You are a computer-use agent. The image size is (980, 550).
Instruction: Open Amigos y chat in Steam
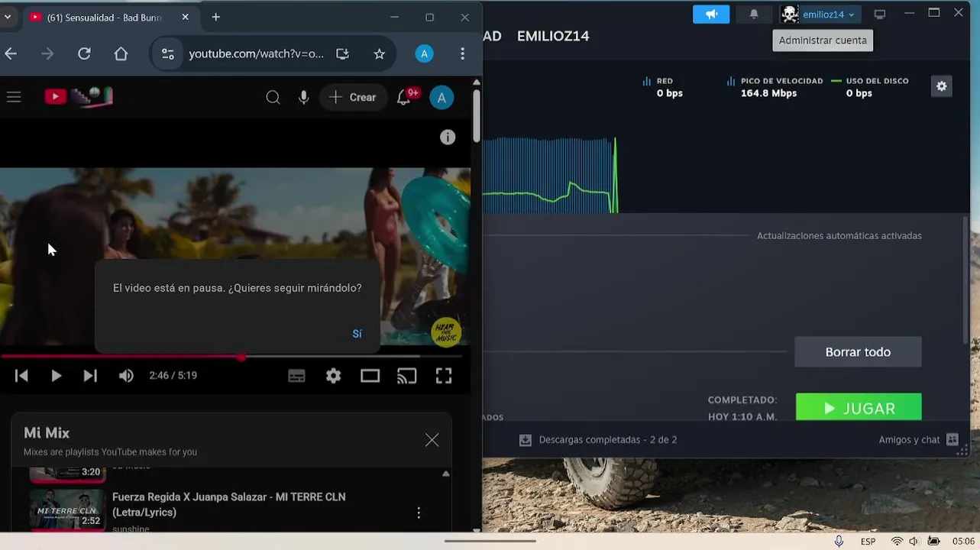[918, 439]
